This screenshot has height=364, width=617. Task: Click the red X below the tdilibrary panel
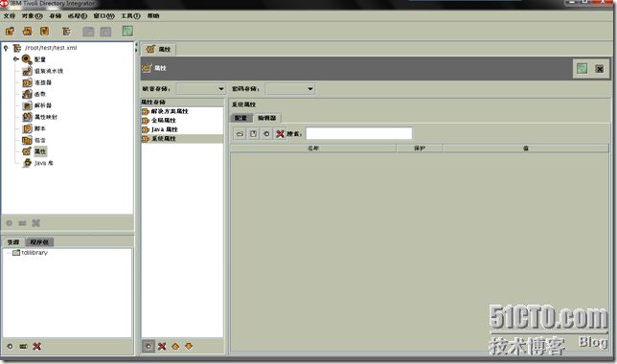coord(36,347)
